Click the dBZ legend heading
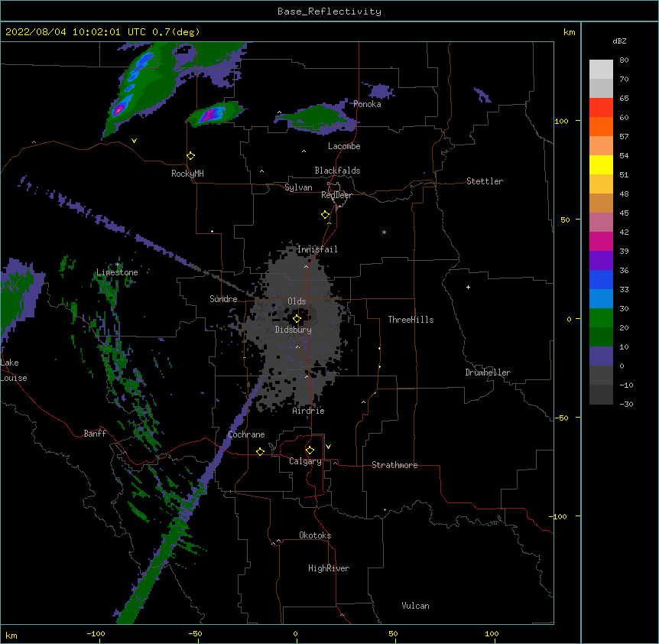The height and width of the screenshot is (644, 659). click(619, 41)
